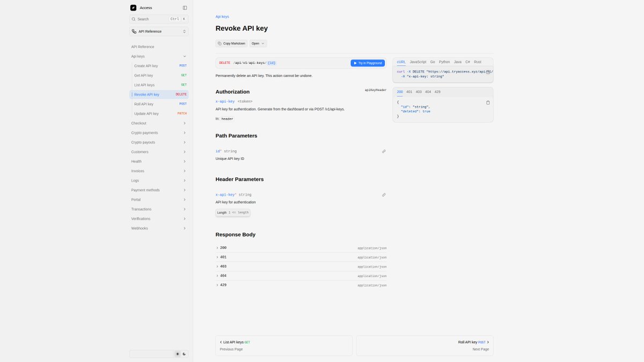Show the 403 response example tab

tap(419, 92)
